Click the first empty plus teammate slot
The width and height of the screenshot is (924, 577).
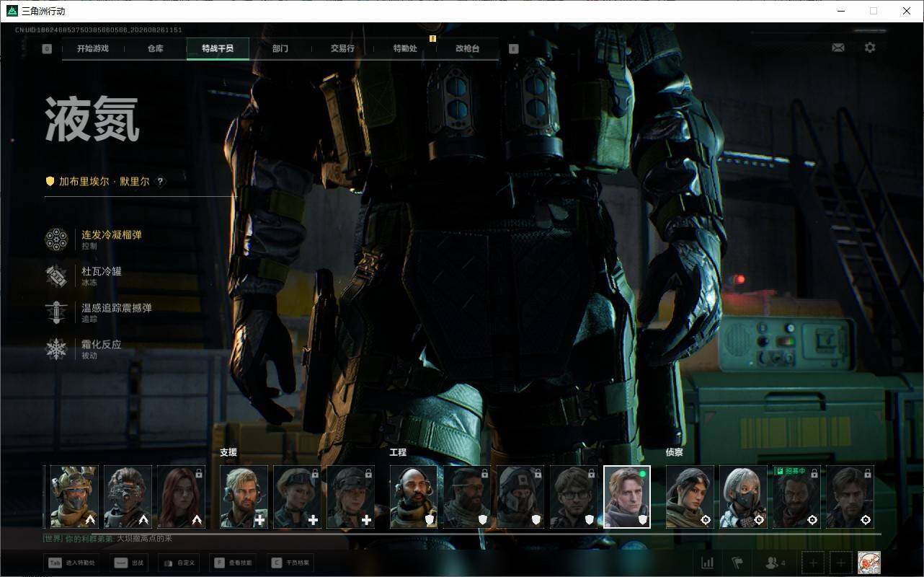click(813, 563)
